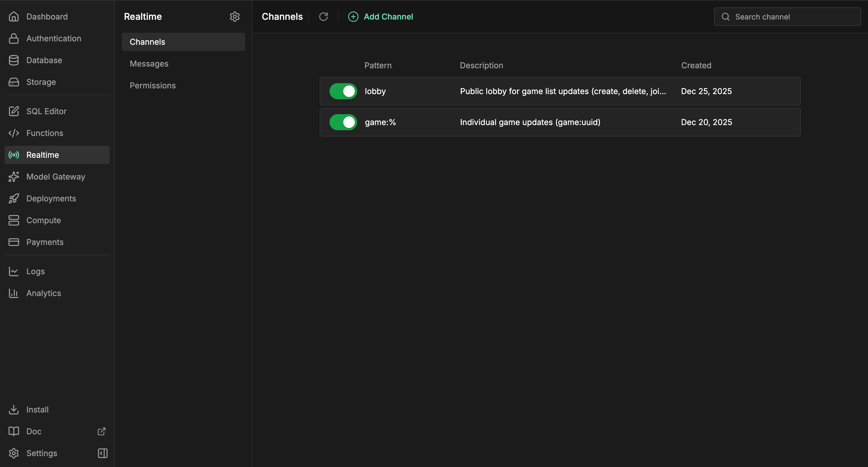Click the Dec 20, 2025 created date

(x=706, y=122)
